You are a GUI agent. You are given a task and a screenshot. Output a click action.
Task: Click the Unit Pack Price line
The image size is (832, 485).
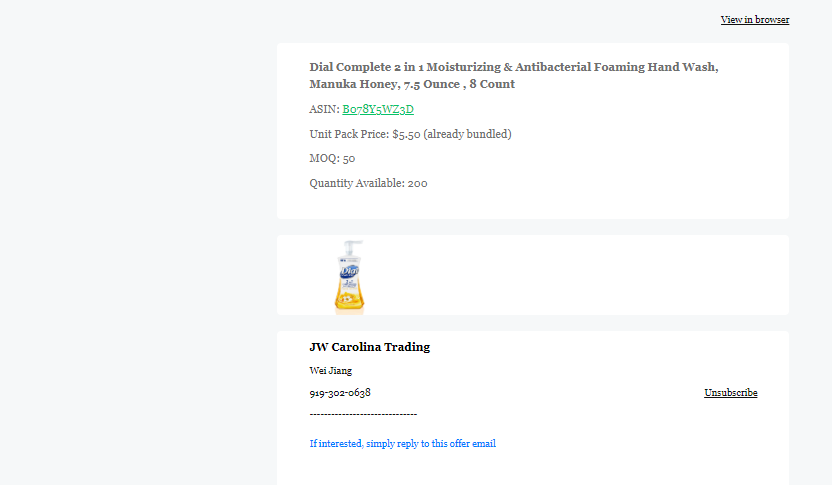[411, 134]
